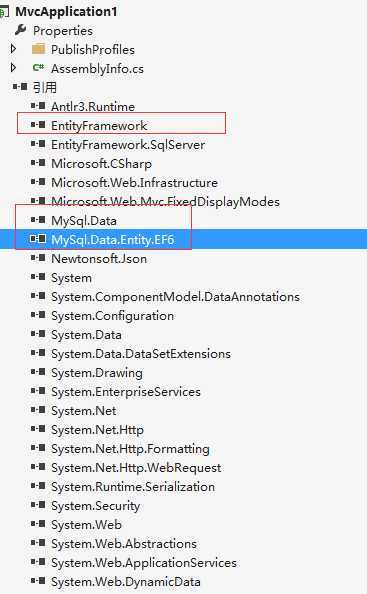Select the Properties node
Image resolution: width=367 pixels, height=594 pixels.
point(63,30)
